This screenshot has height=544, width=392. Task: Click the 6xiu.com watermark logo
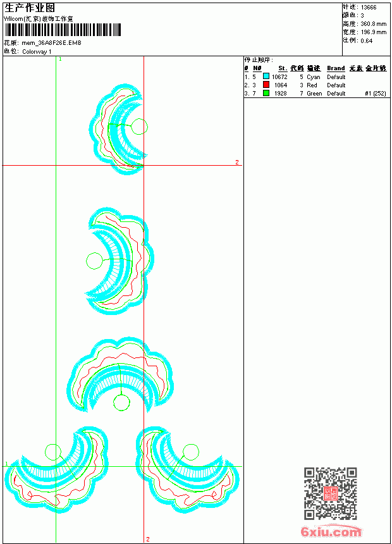pos(331,531)
